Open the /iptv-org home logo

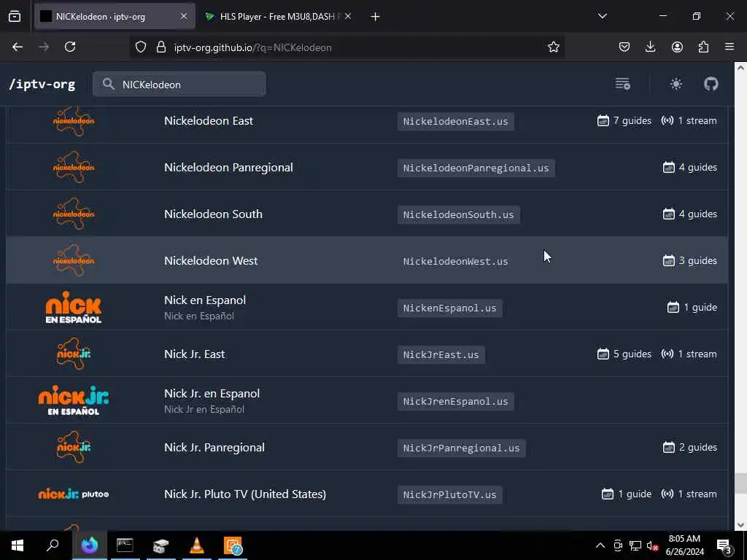click(x=42, y=85)
